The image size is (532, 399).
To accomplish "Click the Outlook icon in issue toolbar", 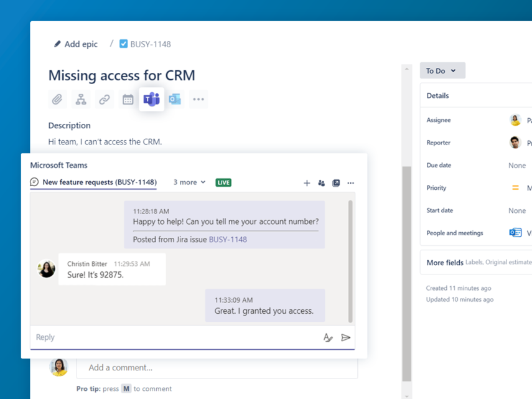I will [175, 100].
